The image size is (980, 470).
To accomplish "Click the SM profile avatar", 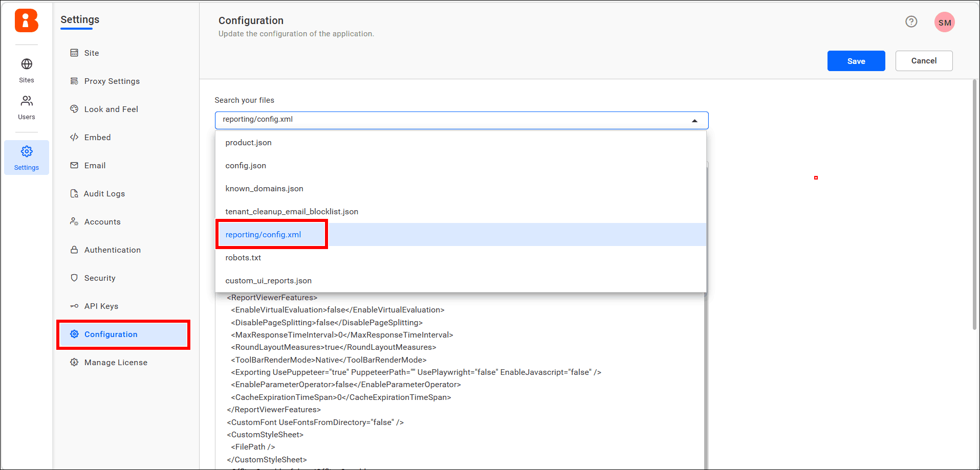I will [944, 21].
